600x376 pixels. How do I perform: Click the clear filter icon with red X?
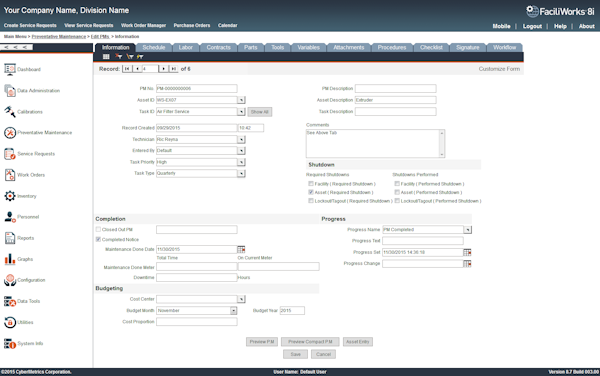pyautogui.click(x=119, y=57)
